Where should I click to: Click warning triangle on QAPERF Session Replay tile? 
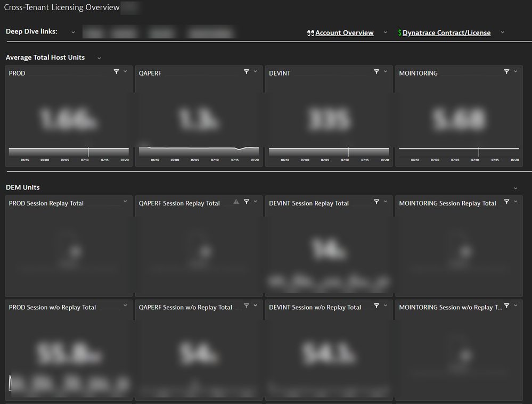236,202
